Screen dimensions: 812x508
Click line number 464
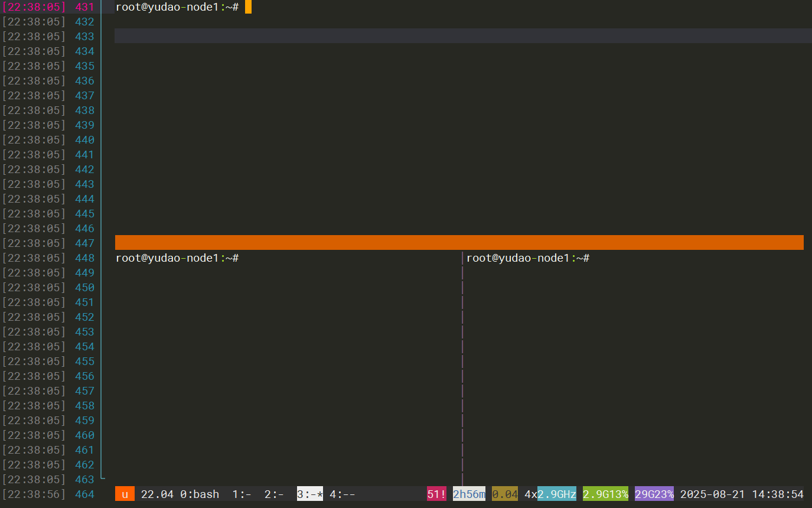[84, 494]
